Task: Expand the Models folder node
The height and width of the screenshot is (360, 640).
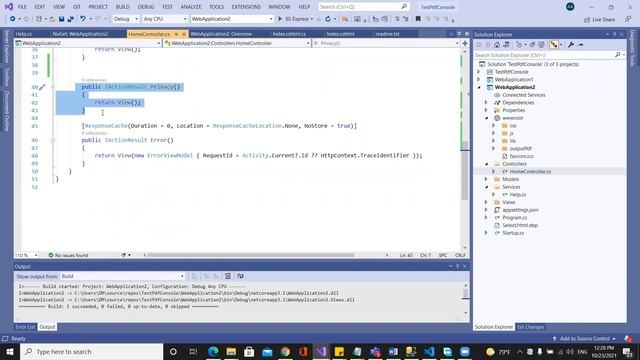Action: (486, 179)
